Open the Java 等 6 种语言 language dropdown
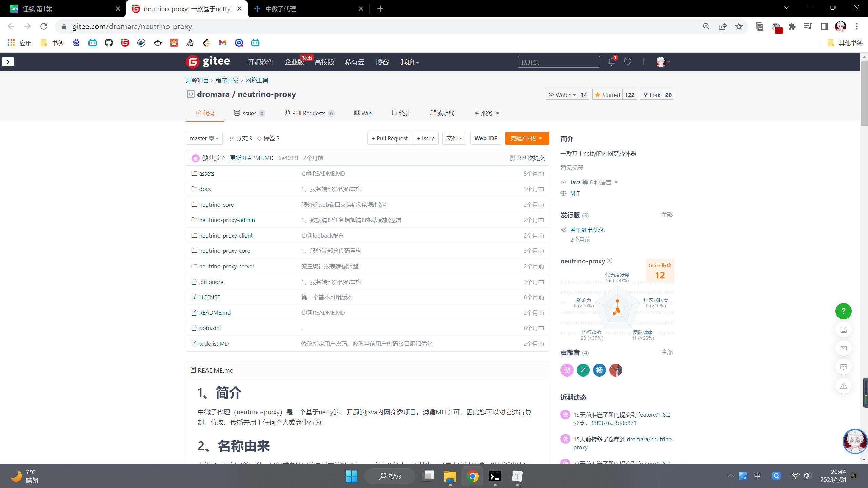Image resolution: width=868 pixels, height=488 pixels. [x=590, y=182]
